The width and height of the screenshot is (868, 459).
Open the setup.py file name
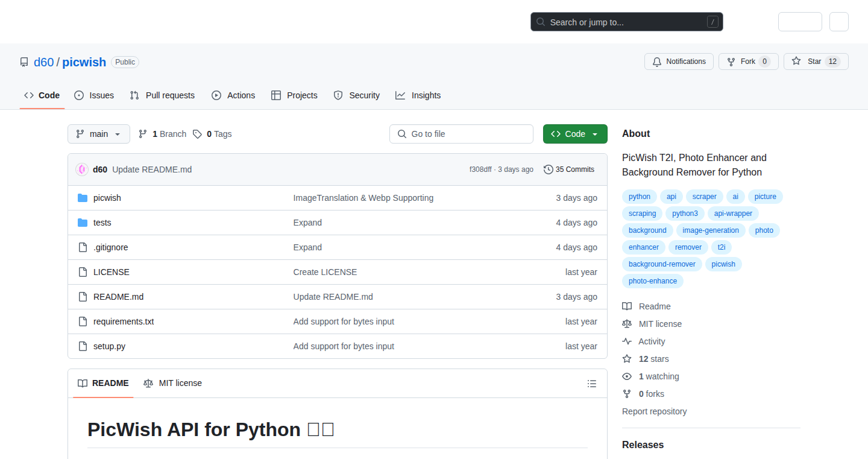point(109,346)
